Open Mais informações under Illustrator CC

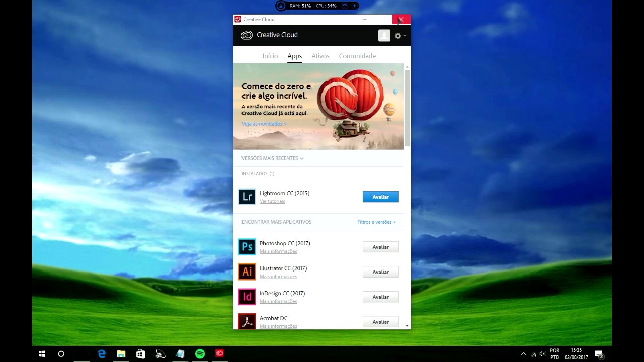tap(278, 277)
